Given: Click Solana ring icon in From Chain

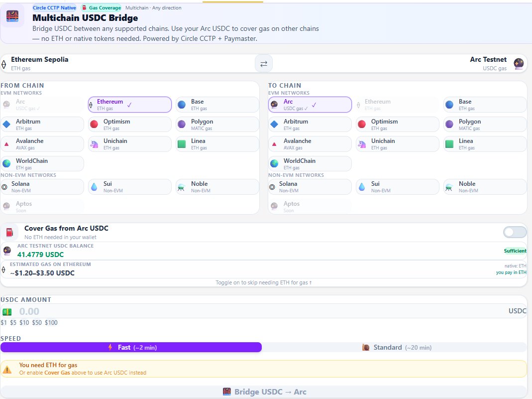Looking at the screenshot, I should (x=4, y=187).
